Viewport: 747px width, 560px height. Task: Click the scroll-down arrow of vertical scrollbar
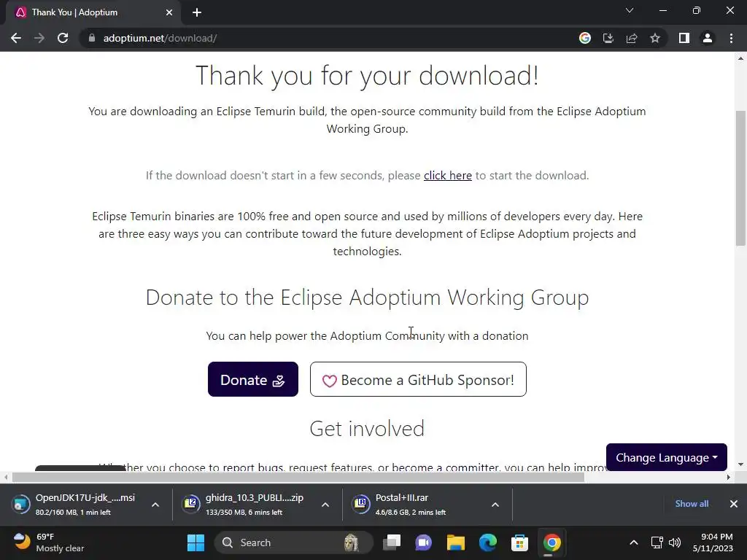pos(740,464)
